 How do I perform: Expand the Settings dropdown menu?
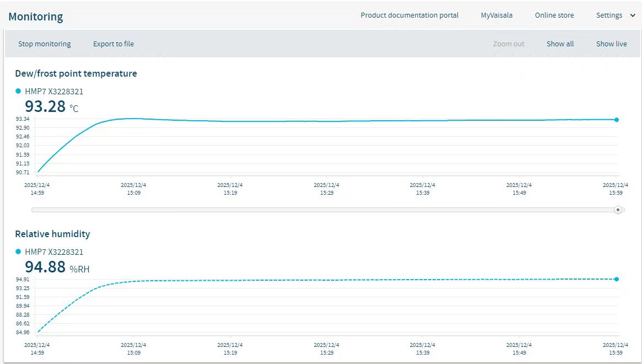click(609, 15)
